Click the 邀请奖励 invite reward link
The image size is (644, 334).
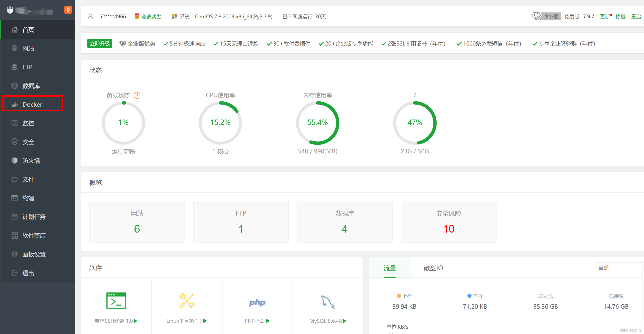pos(151,16)
